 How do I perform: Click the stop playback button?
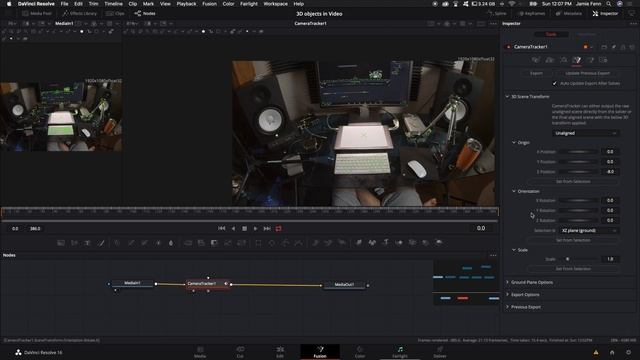click(x=244, y=228)
